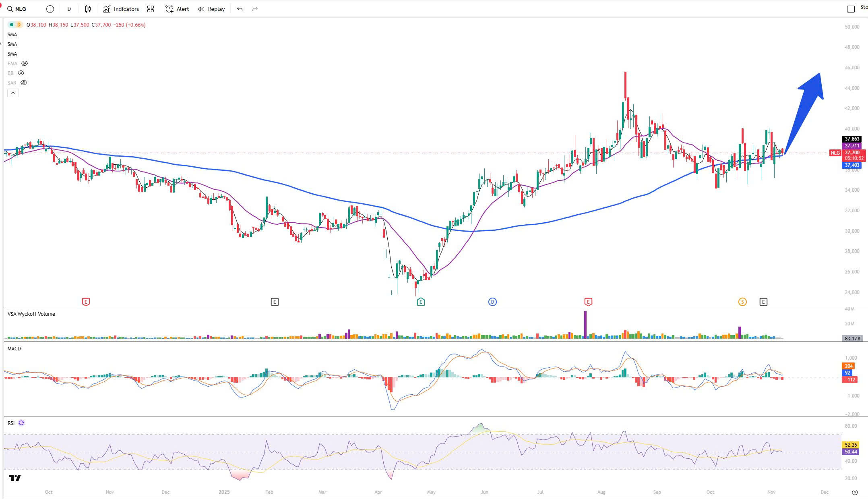Open the candlestick chart style picker
Viewport: 868px width, 499px height.
88,9
